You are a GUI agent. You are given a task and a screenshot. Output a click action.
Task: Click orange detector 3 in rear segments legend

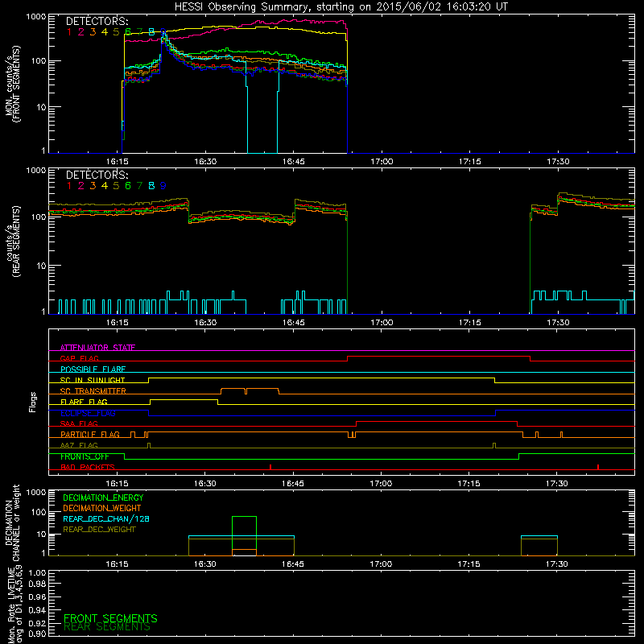pyautogui.click(x=93, y=186)
